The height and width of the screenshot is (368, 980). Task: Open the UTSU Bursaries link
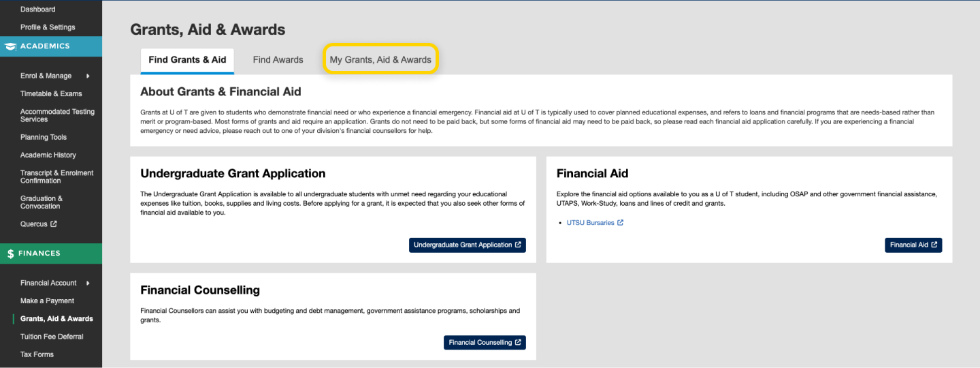[x=590, y=223]
